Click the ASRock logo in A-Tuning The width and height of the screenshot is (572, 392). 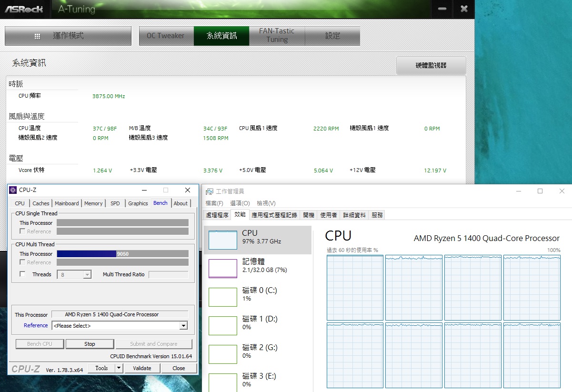[x=24, y=9]
